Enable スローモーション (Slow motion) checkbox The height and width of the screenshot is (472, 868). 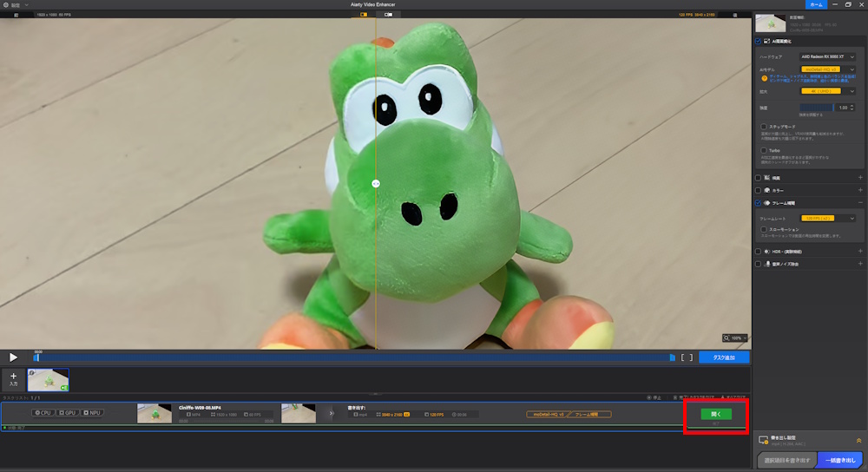point(764,229)
